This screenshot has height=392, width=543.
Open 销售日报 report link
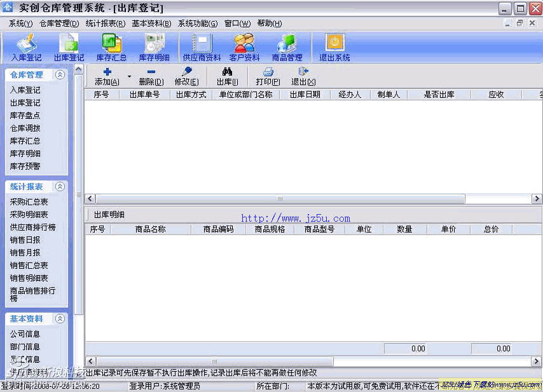click(25, 240)
